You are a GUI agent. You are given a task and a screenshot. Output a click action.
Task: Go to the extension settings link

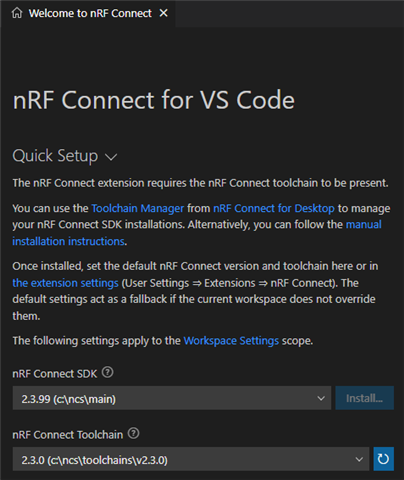click(65, 283)
